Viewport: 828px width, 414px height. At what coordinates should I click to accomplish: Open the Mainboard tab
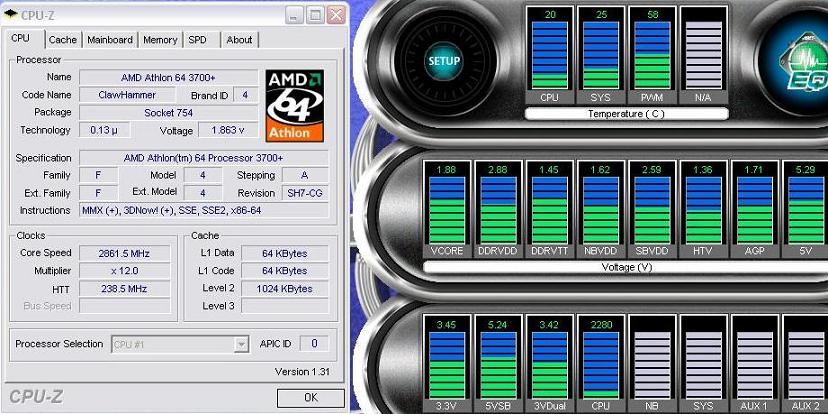click(x=110, y=40)
